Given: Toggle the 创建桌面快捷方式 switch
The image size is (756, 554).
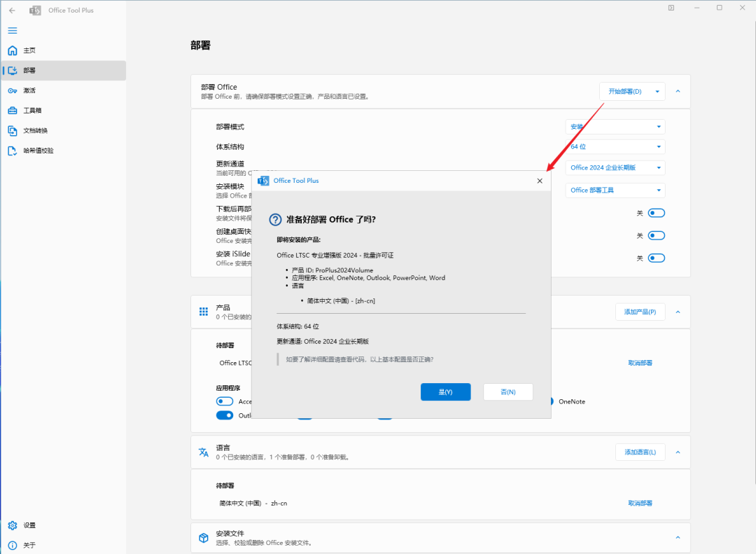Looking at the screenshot, I should click(x=656, y=235).
